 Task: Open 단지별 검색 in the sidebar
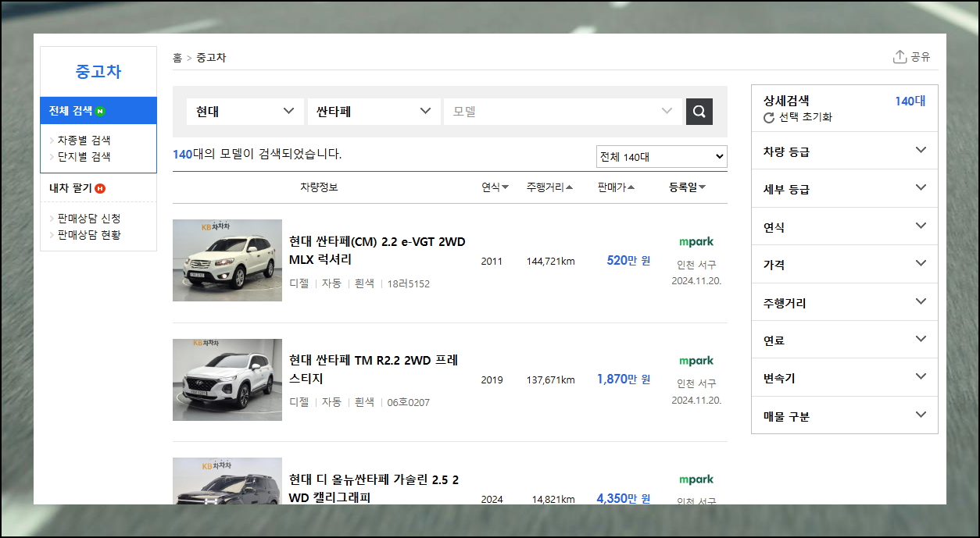84,156
